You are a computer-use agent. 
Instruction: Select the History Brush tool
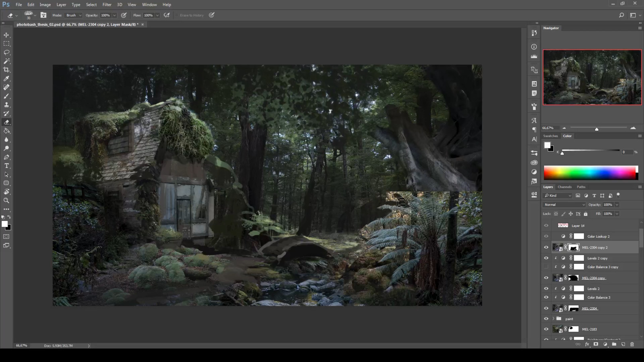coord(6,113)
